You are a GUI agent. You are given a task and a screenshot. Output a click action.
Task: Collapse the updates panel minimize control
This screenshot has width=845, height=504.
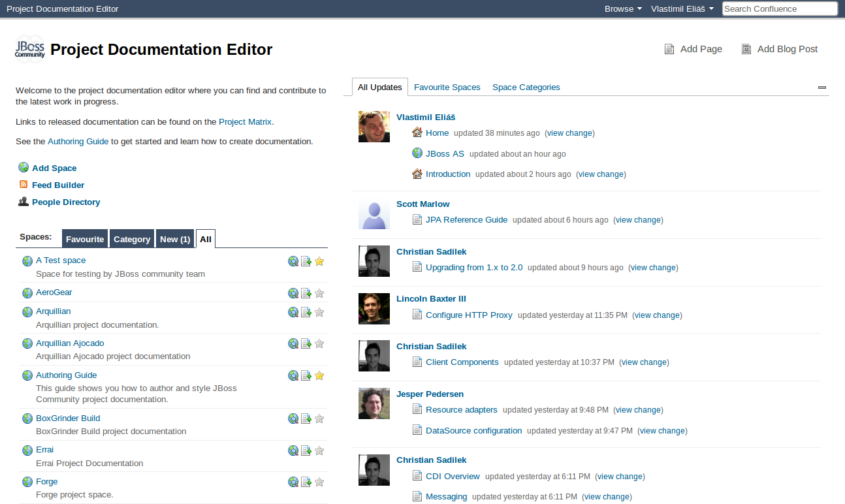(822, 87)
